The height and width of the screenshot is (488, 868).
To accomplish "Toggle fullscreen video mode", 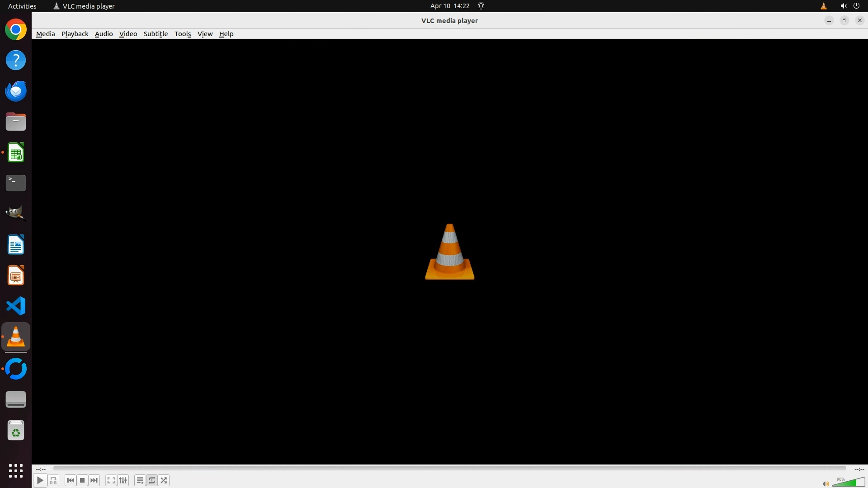I will pos(111,480).
